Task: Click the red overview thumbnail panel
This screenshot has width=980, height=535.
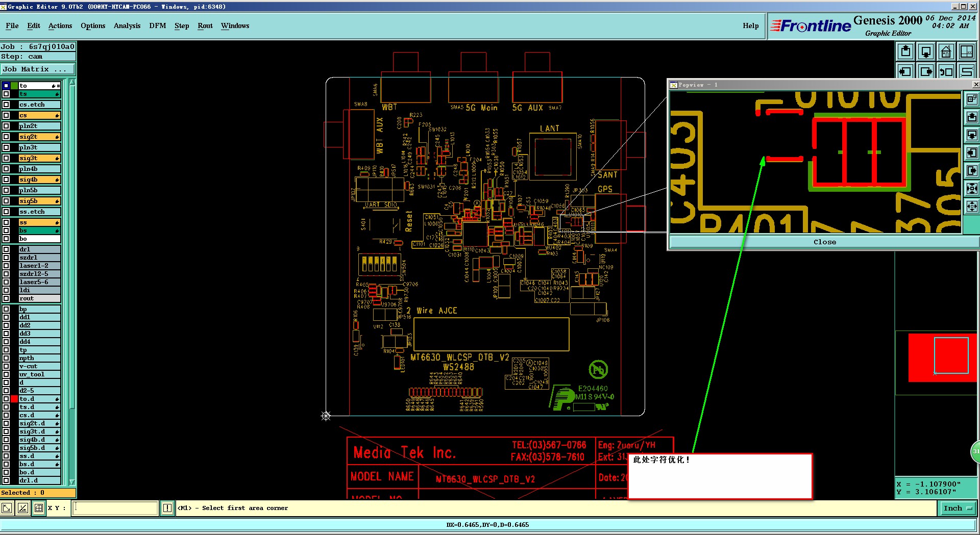Action: pos(942,357)
